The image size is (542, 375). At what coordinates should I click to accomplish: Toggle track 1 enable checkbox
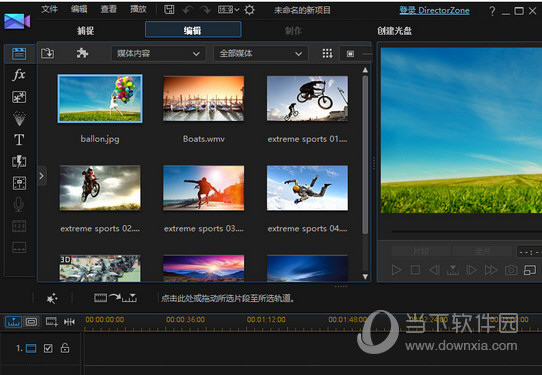tap(48, 348)
